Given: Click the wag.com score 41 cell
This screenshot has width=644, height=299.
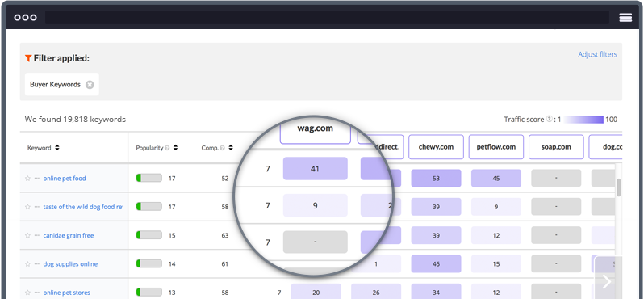Looking at the screenshot, I should point(315,169).
